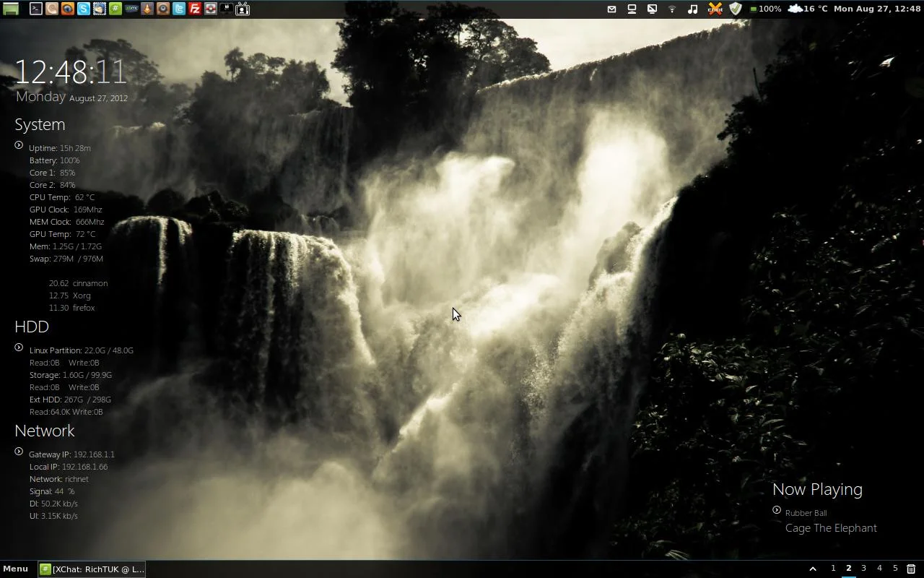Open the TV-shaped launcher icon
The image size is (924, 578).
243,9
